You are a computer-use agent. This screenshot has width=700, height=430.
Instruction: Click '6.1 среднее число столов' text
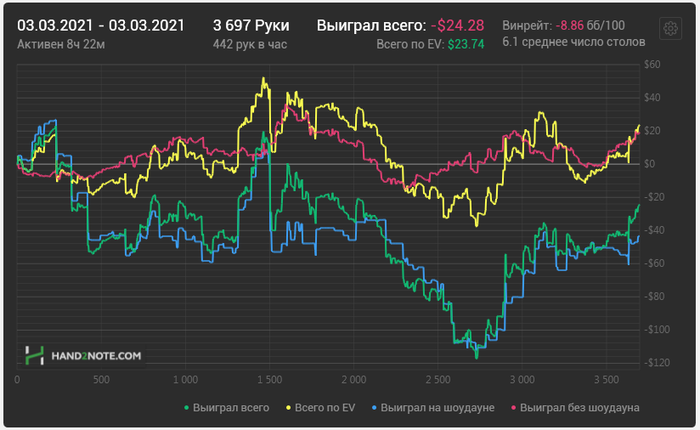coord(574,42)
